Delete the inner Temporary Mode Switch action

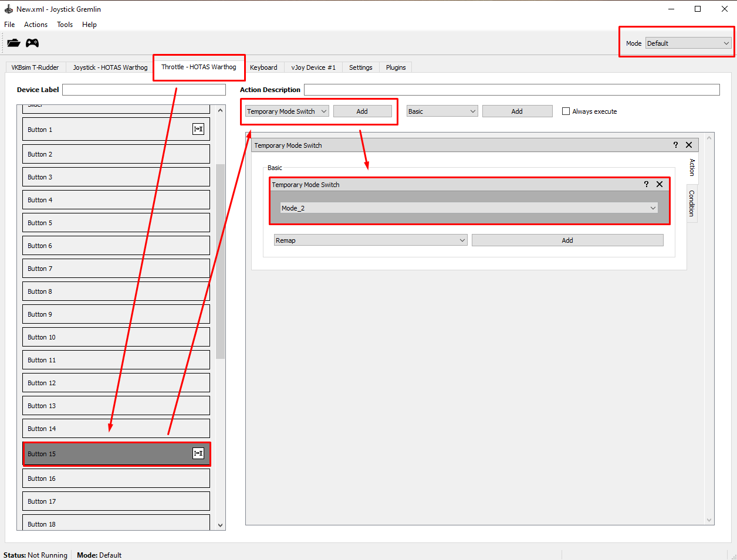click(660, 184)
